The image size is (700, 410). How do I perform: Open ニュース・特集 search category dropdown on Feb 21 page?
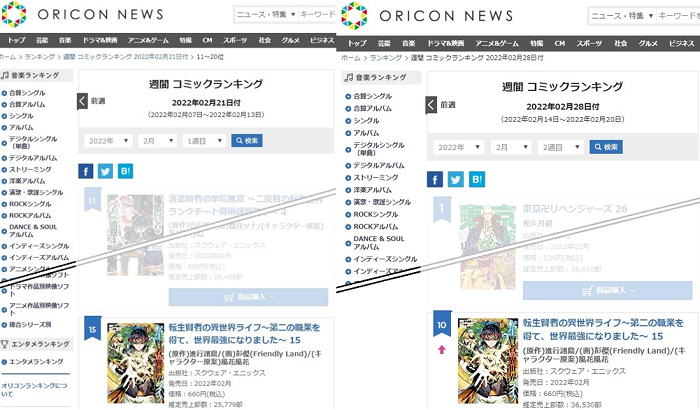click(265, 14)
